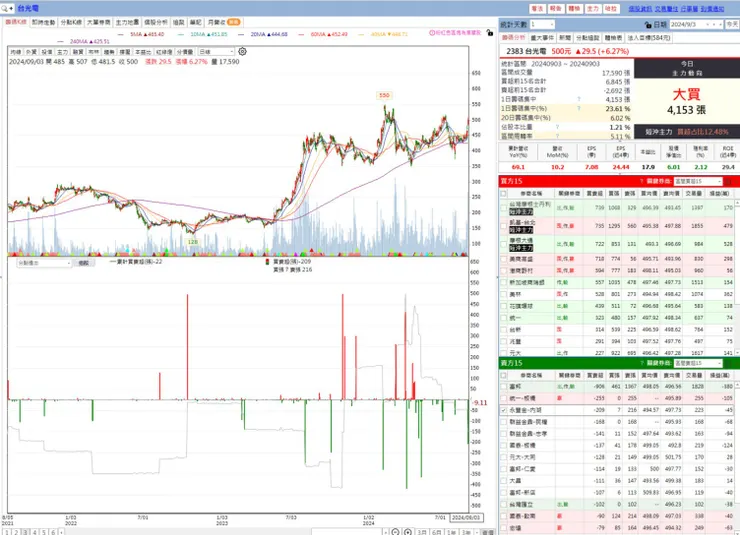
Task: Open the 分點進出 dropdown under the chart
Action: click(44, 263)
